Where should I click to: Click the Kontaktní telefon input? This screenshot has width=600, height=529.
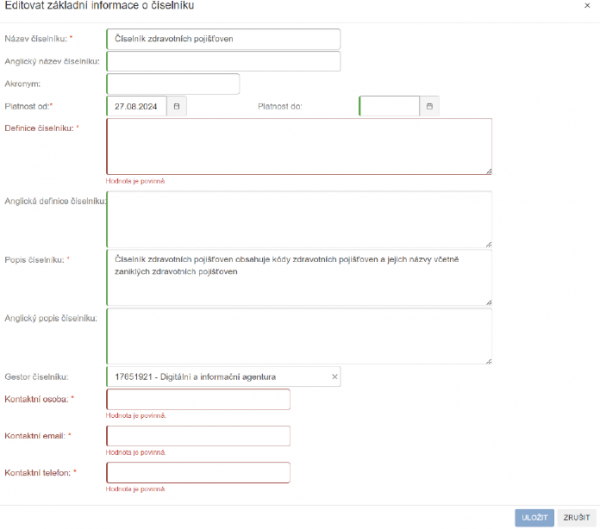click(198, 472)
